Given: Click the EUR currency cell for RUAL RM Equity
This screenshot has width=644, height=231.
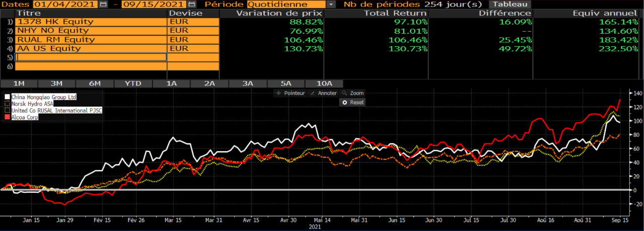Looking at the screenshot, I should point(193,40).
